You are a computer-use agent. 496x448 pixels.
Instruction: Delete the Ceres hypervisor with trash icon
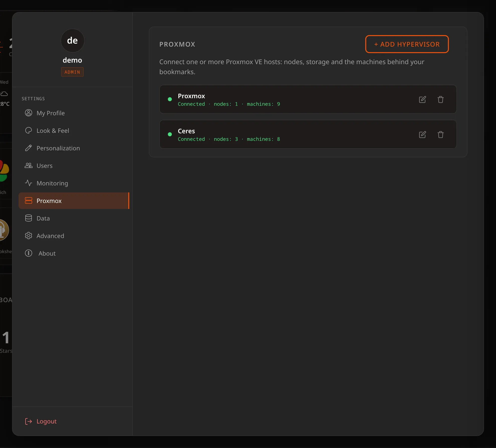click(x=440, y=135)
